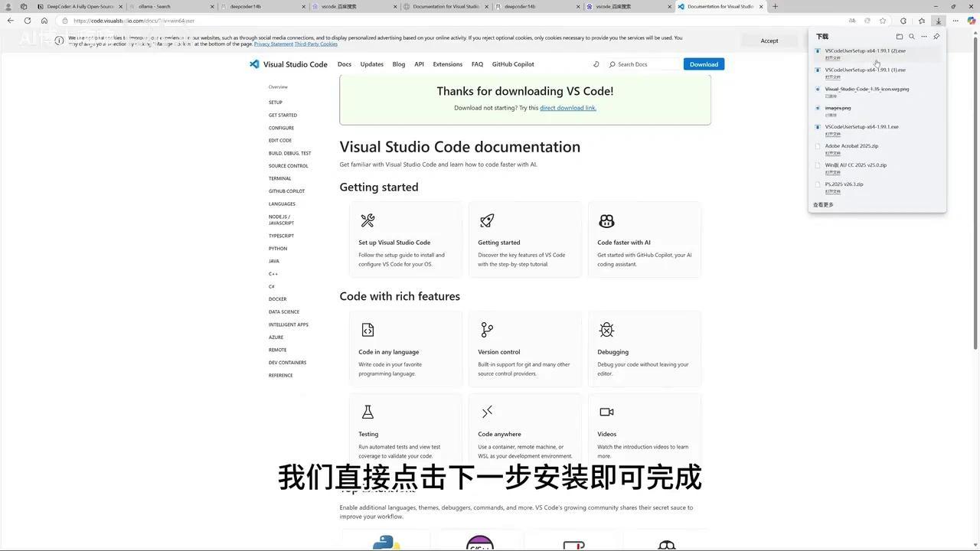Image resolution: width=980 pixels, height=551 pixels.
Task: Close the active Documentation for Visual Studio tab
Action: (x=761, y=6)
